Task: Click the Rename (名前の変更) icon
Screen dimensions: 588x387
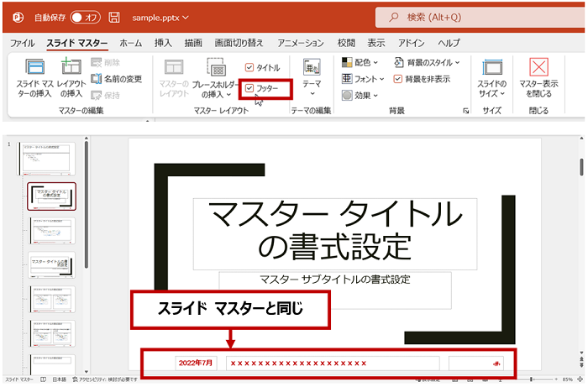Action: (x=97, y=78)
